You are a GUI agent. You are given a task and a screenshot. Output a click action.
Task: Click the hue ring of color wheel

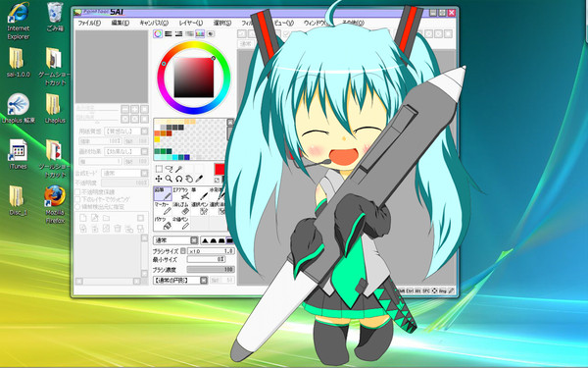tap(194, 44)
